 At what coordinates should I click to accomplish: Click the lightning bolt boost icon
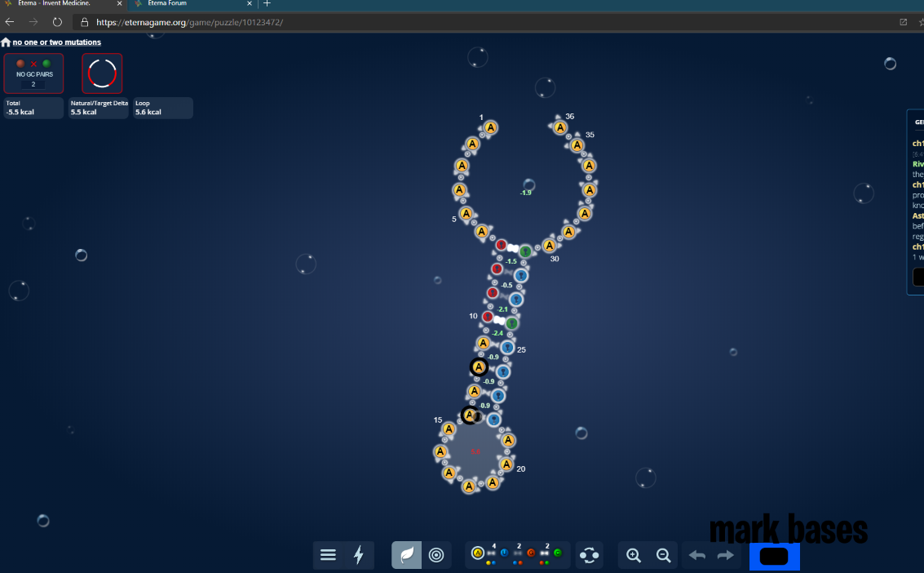coord(358,555)
